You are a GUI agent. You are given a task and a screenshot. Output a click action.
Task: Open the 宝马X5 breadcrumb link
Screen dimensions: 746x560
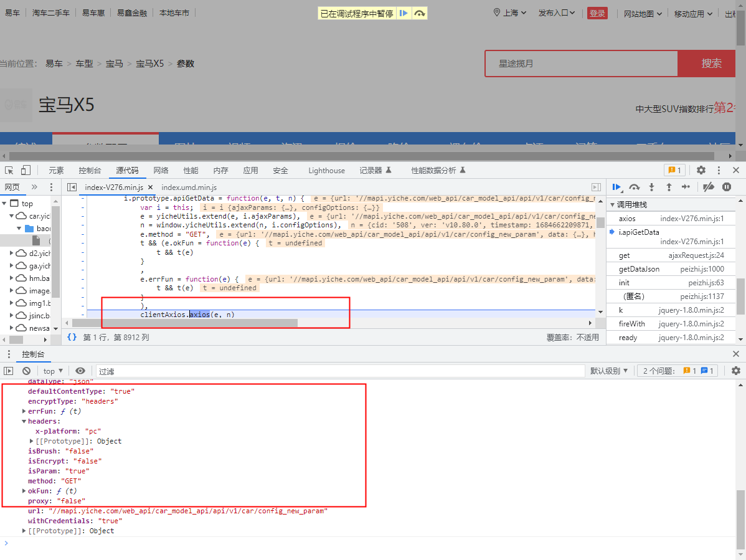(150, 64)
